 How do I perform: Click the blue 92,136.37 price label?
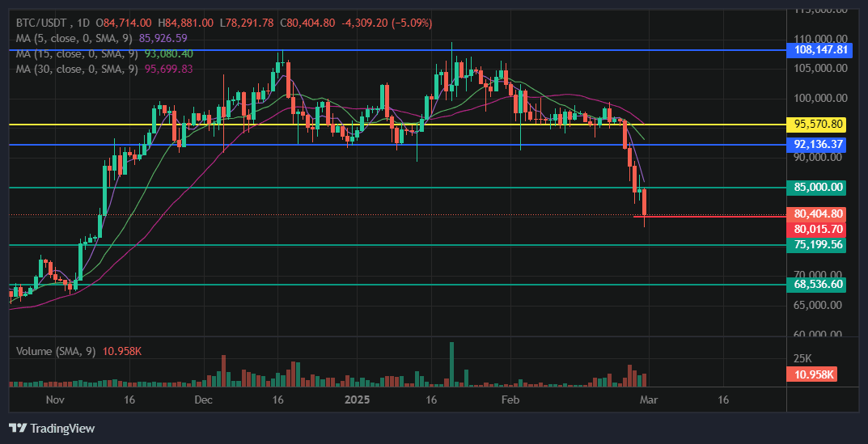tap(816, 145)
